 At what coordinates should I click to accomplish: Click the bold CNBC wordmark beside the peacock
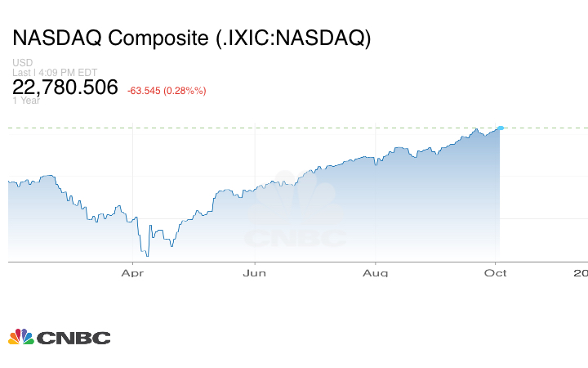tap(73, 338)
